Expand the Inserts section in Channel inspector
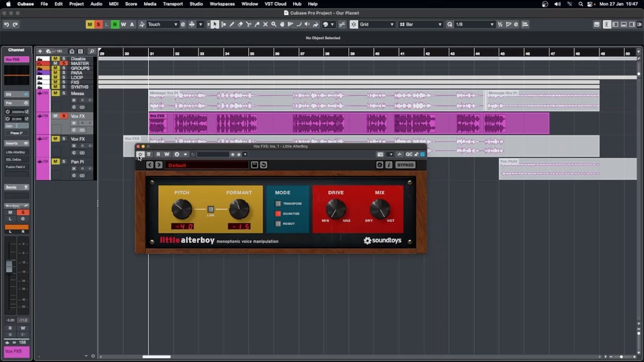The image size is (644, 362). 17,143
